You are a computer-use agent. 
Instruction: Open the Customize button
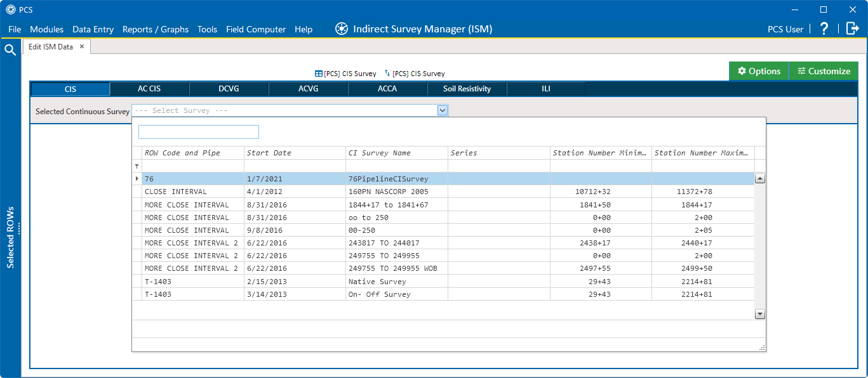point(824,71)
